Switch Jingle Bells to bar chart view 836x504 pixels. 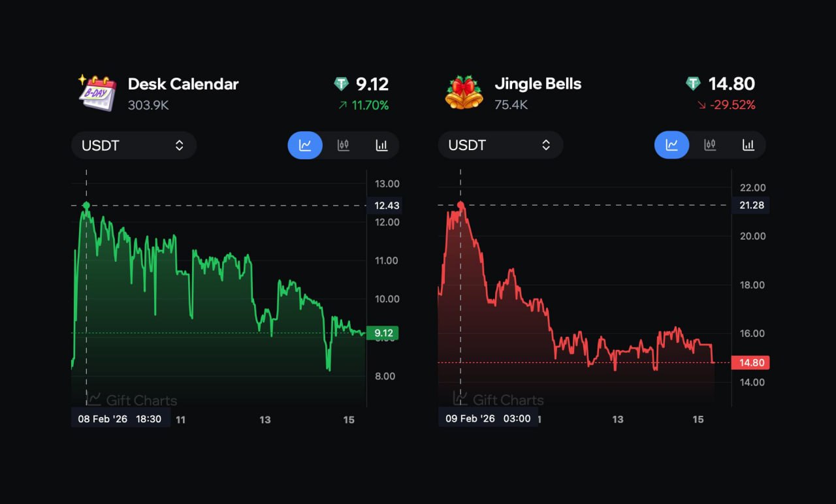(748, 146)
